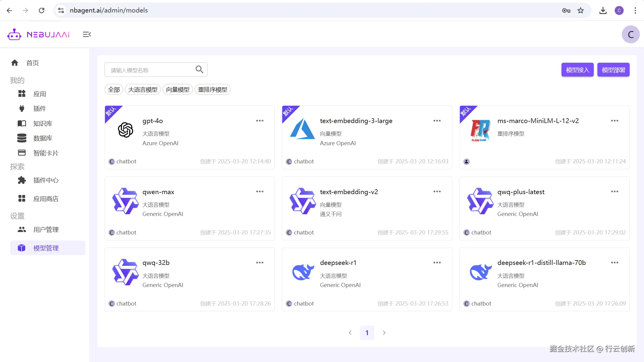Filter models by 大语言模型 tag
Viewport: 644px width, 362px height.
(143, 90)
